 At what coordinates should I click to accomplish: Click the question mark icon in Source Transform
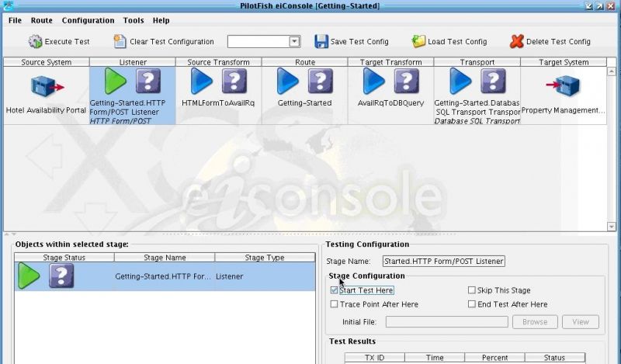click(x=234, y=81)
